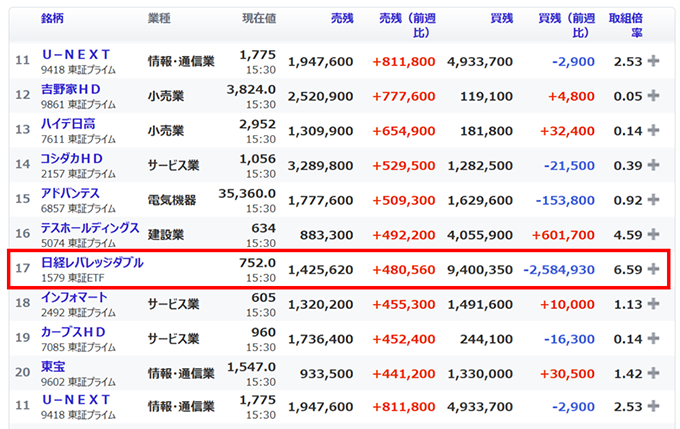Open the テスホールディングス stock link

[90, 228]
